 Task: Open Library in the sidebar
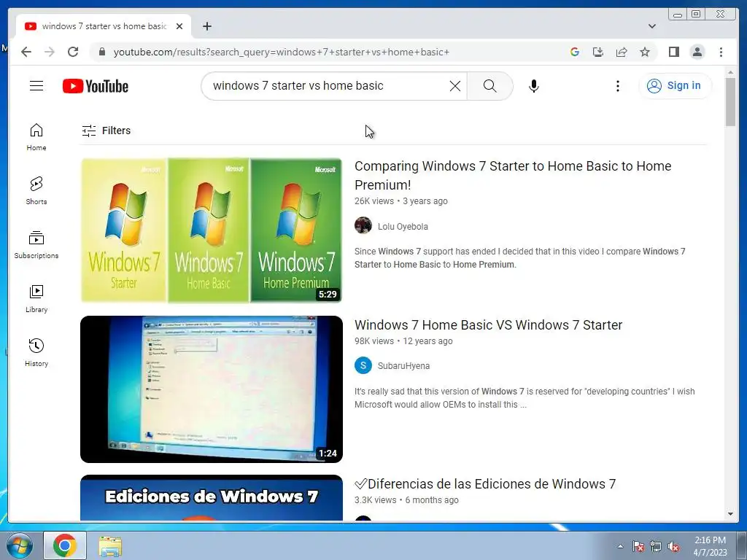(36, 298)
